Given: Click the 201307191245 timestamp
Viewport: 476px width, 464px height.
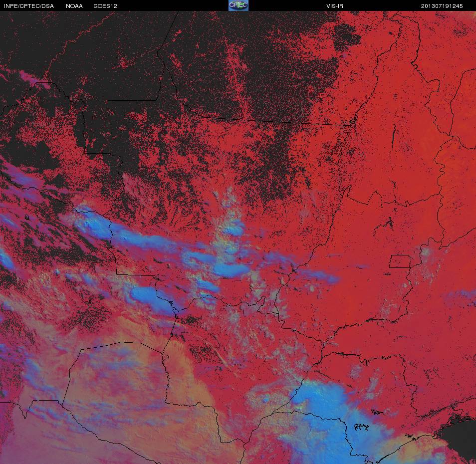Looking at the screenshot, I should [x=442, y=6].
